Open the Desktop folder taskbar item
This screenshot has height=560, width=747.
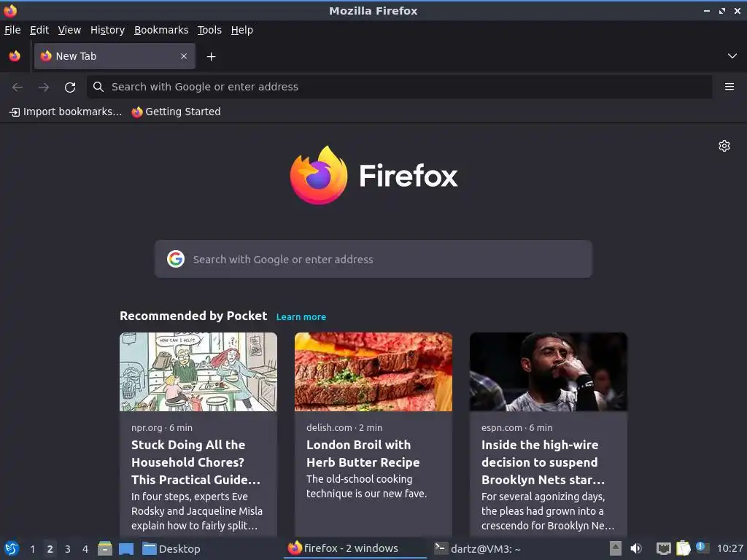(171, 549)
